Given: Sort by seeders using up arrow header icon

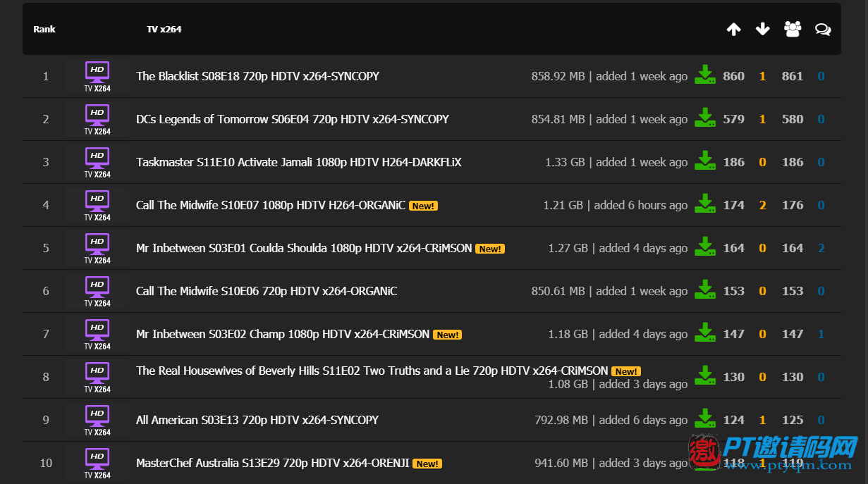Looking at the screenshot, I should click(734, 29).
